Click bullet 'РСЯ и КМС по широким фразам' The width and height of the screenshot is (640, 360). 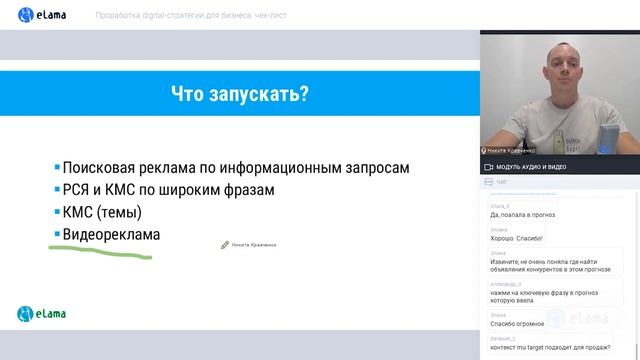tap(169, 190)
